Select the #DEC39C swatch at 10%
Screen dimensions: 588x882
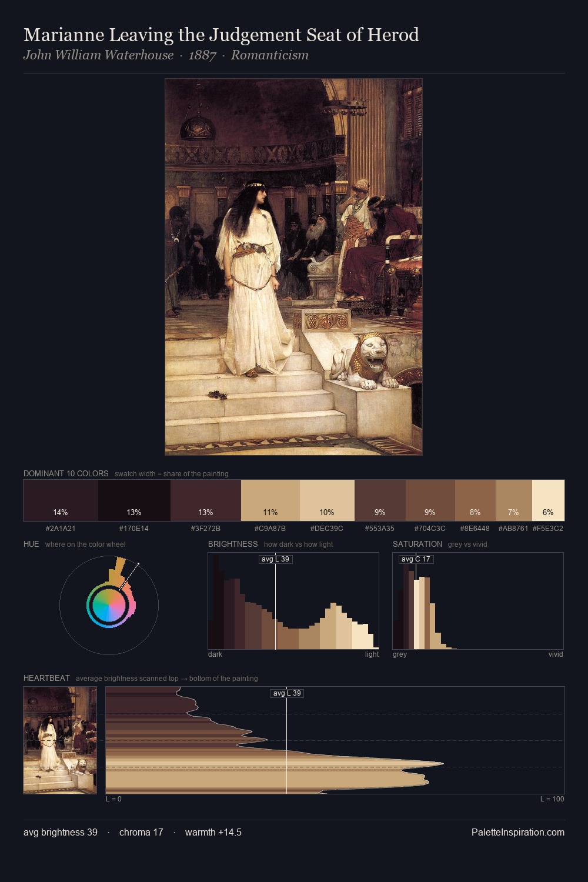coord(327,500)
